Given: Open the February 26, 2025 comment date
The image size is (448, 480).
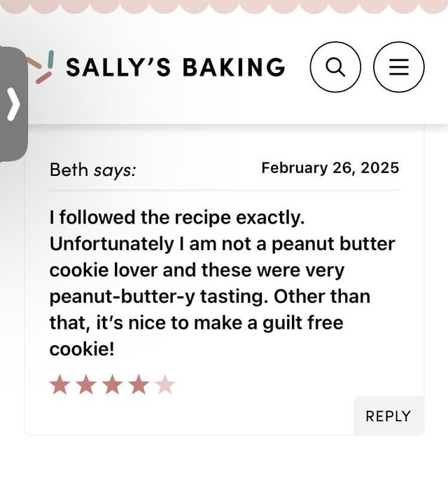Looking at the screenshot, I should pyautogui.click(x=330, y=168).
